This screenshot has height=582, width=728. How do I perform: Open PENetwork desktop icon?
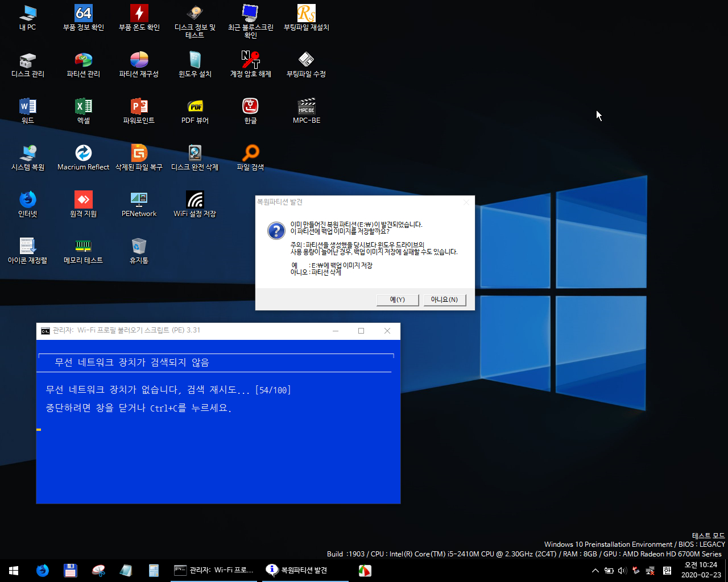click(x=139, y=204)
